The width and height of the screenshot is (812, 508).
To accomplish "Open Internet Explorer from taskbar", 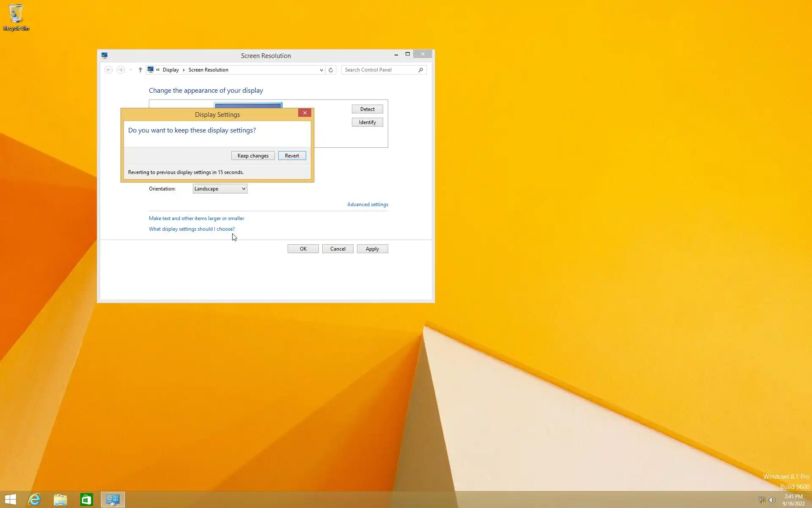I will point(34,500).
